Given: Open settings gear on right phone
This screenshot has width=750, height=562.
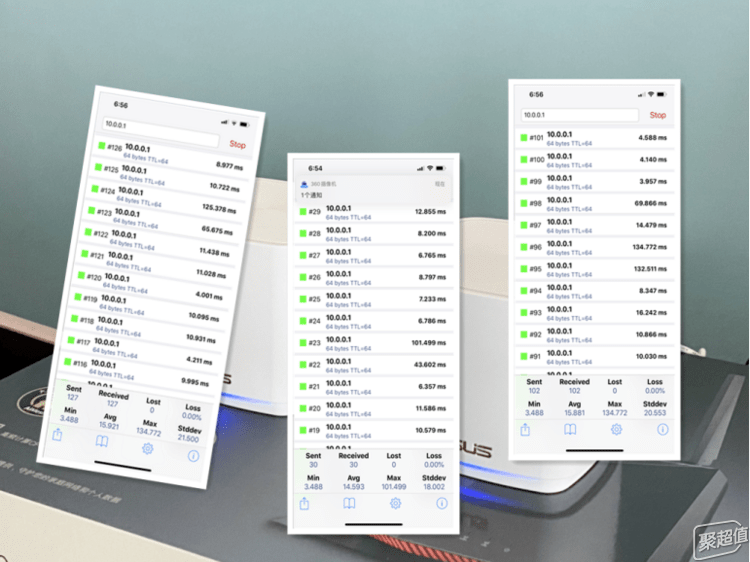Looking at the screenshot, I should (x=616, y=430).
